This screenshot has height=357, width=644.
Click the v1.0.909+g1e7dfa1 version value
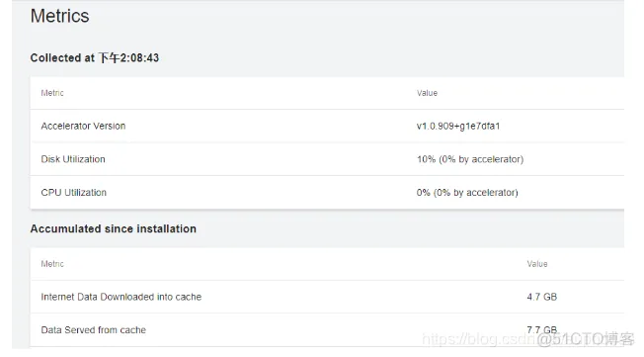(458, 126)
